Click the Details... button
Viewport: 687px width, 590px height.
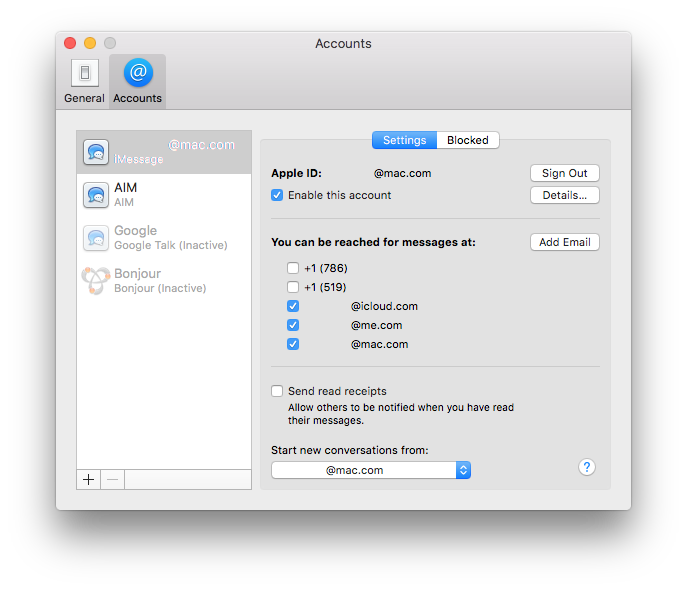tap(564, 195)
